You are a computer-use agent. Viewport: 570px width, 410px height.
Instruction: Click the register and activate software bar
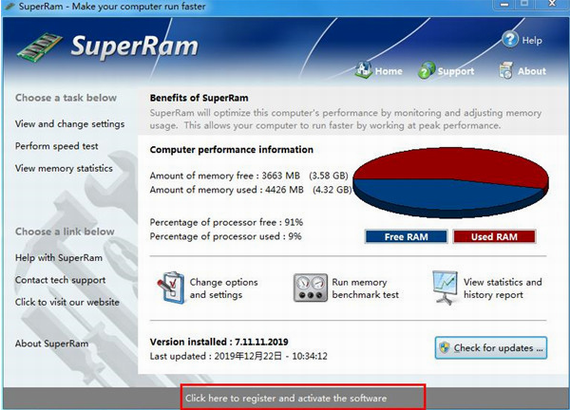pos(303,397)
